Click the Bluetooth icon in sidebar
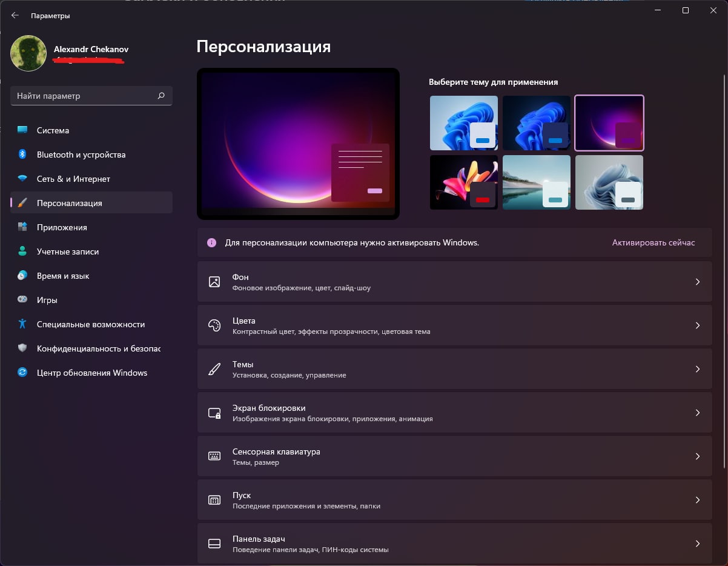Viewport: 728px width, 566px height. 22,155
